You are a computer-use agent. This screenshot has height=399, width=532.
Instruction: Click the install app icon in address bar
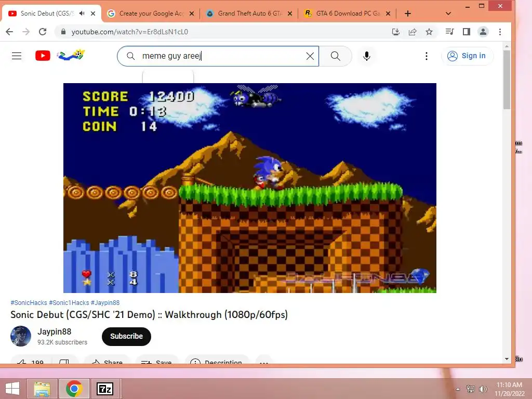point(395,32)
